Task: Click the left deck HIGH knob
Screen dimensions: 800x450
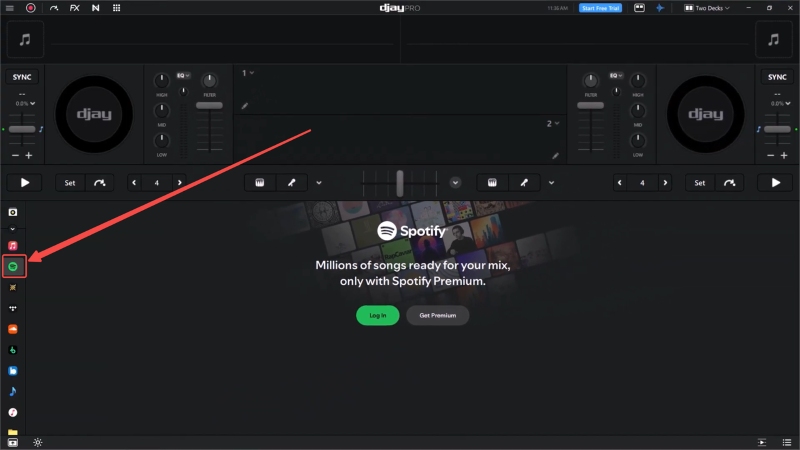Action: pos(162,80)
